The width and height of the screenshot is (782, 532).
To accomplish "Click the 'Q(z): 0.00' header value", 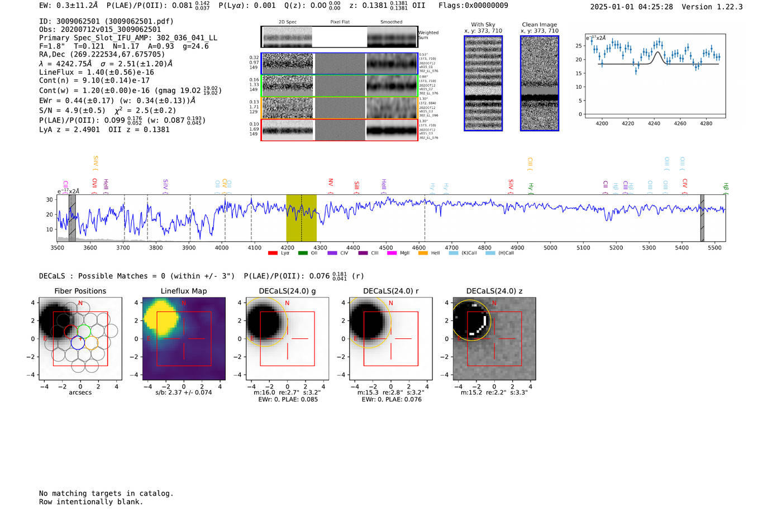I will click(305, 5).
